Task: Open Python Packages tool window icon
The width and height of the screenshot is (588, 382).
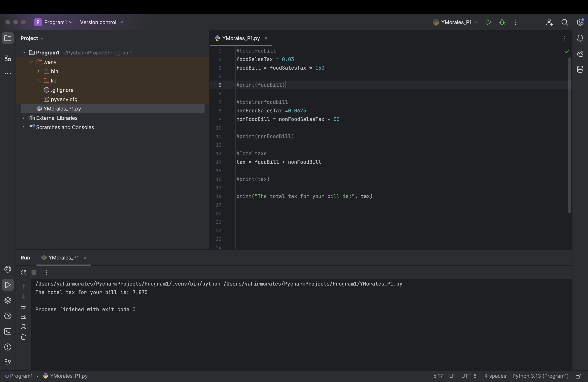Action: pos(8,301)
